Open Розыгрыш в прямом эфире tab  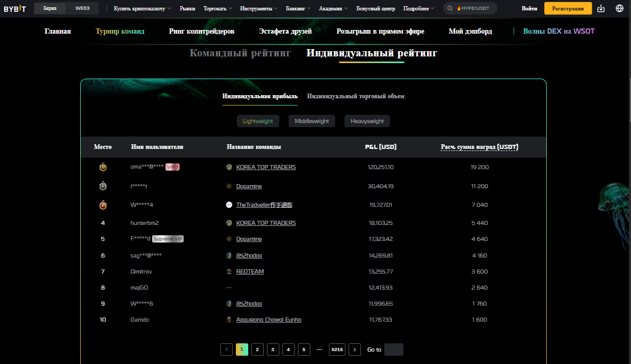[x=380, y=31]
